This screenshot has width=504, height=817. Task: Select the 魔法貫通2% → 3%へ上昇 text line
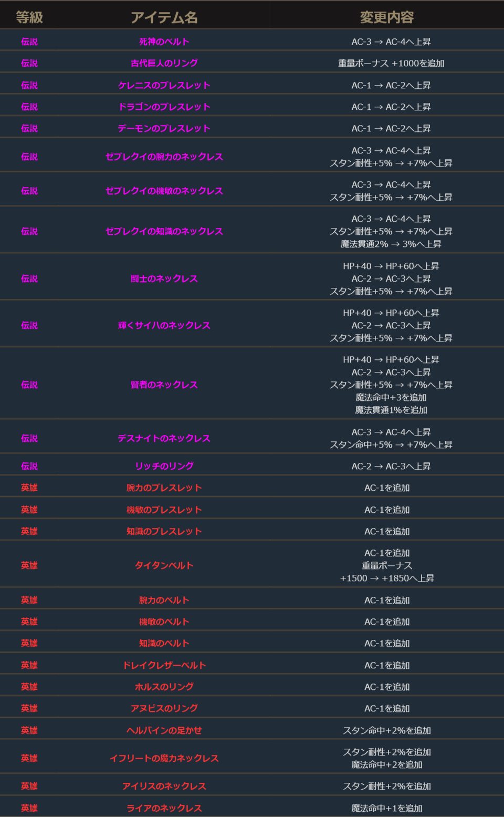[x=391, y=244]
